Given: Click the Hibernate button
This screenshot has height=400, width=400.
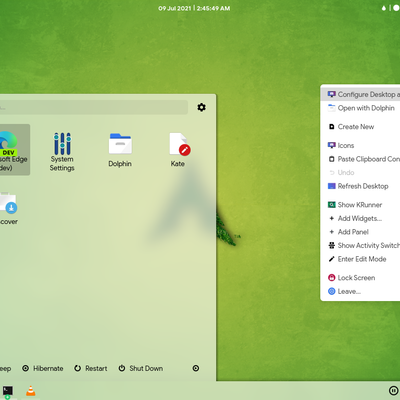Looking at the screenshot, I should point(43,368).
